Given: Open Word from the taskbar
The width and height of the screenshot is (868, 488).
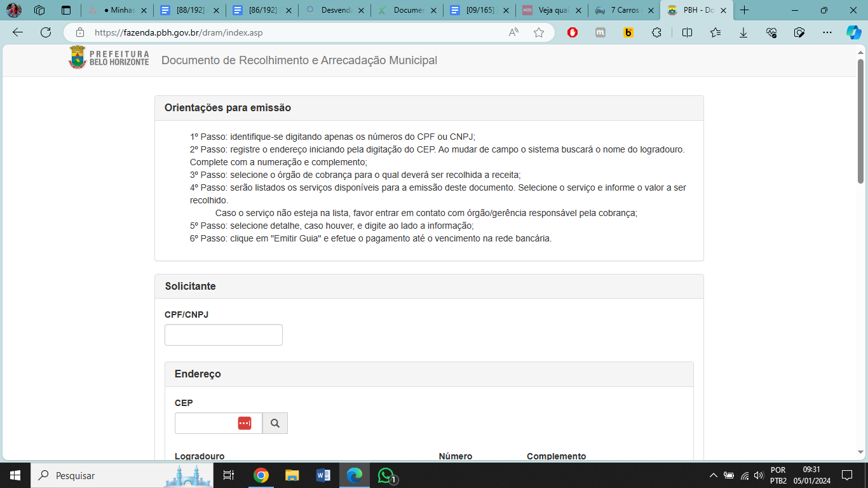Looking at the screenshot, I should (x=323, y=475).
